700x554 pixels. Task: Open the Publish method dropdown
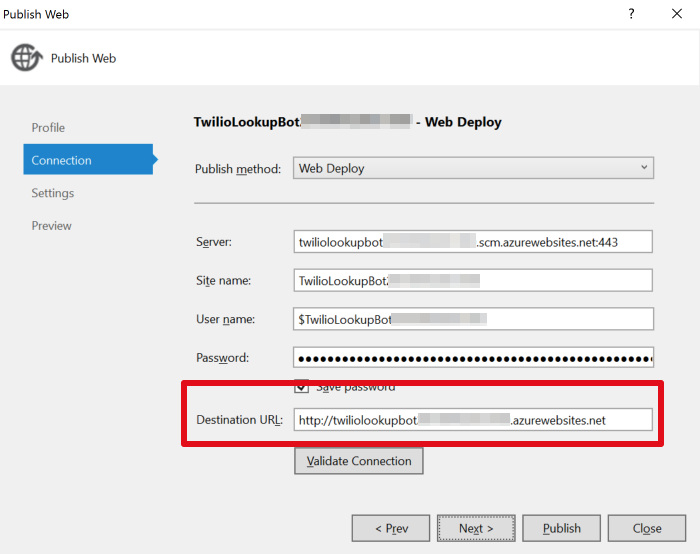[x=473, y=168]
